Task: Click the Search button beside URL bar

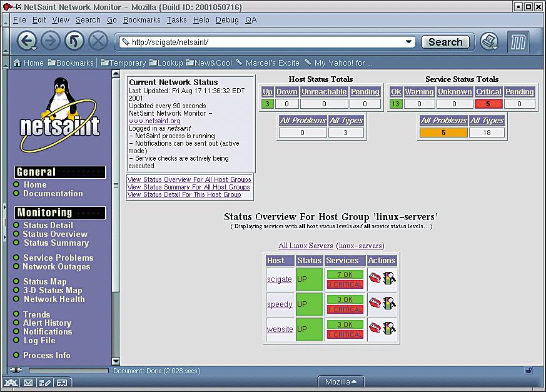Action: (445, 42)
